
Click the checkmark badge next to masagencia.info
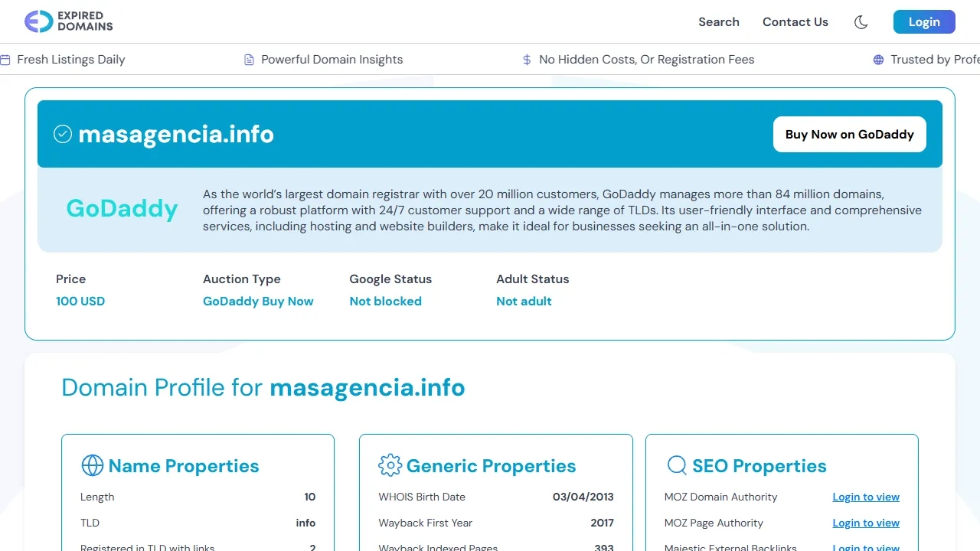63,134
